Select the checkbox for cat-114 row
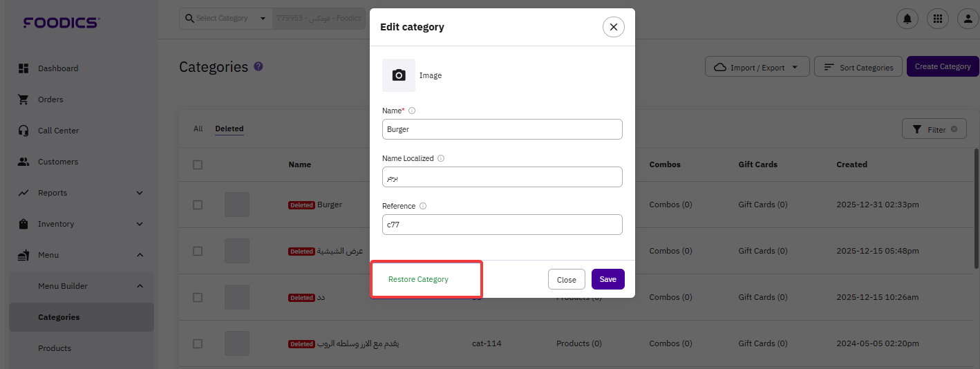The height and width of the screenshot is (369, 980). 198,343
